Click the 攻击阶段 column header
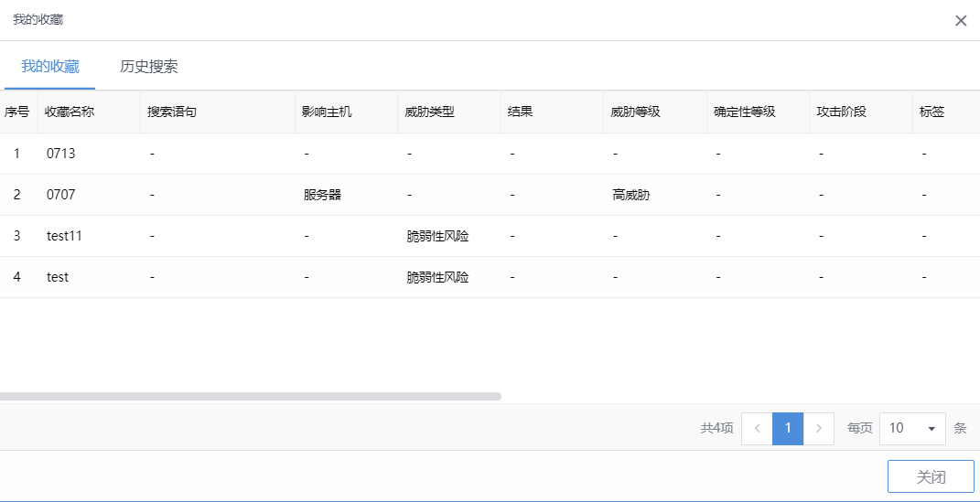 [842, 112]
